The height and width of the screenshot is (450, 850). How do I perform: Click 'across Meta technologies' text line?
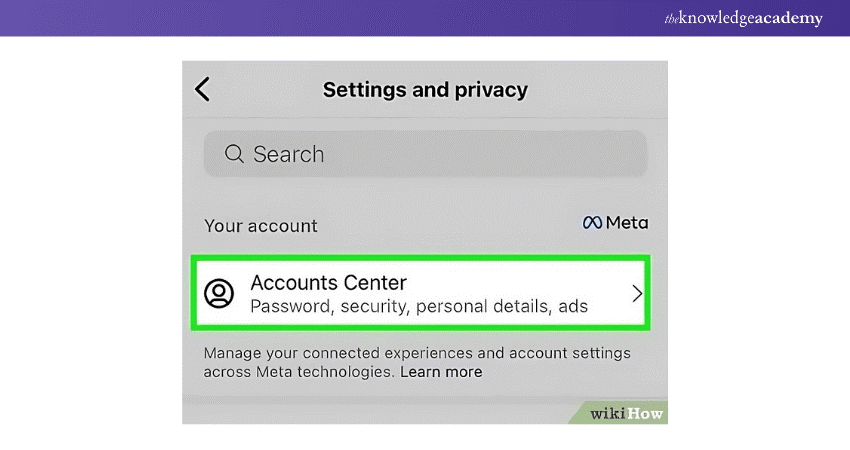tap(298, 372)
